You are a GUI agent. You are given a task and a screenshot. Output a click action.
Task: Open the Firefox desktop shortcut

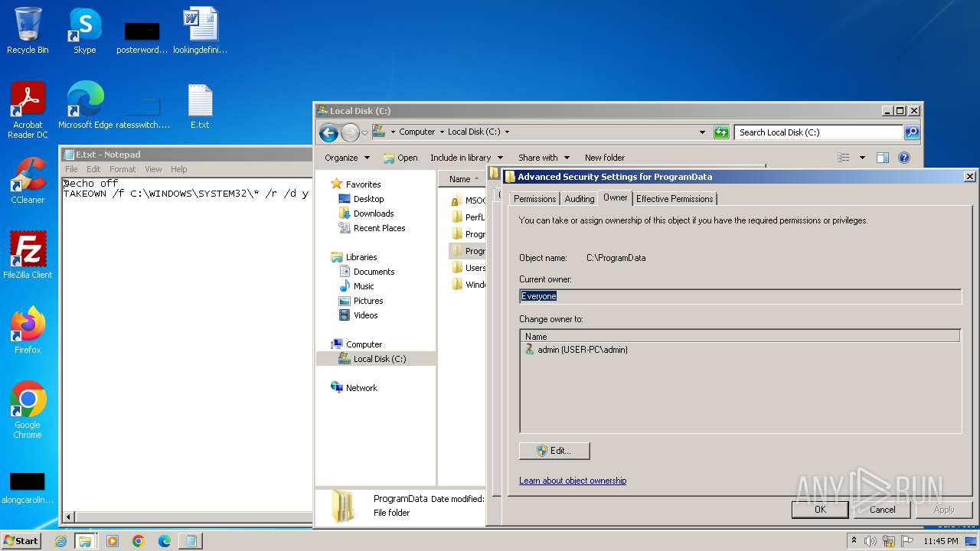28,331
